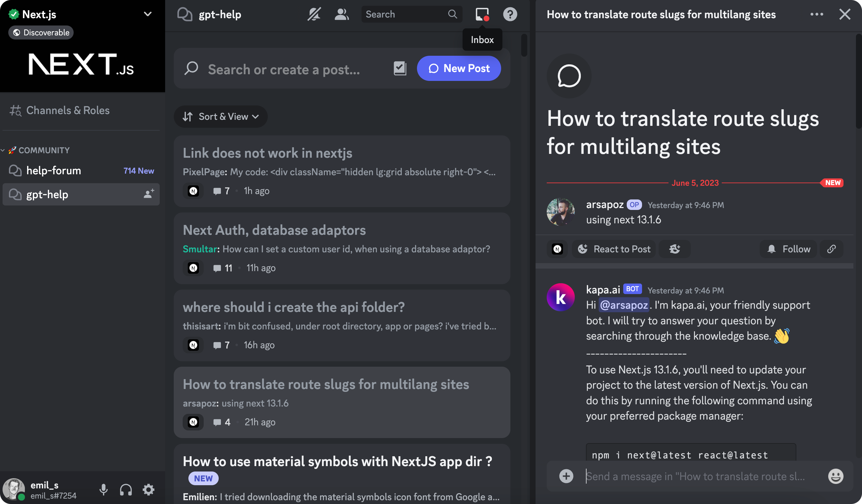
Task: Open the mute/unmute microphone icon
Action: pos(103,489)
